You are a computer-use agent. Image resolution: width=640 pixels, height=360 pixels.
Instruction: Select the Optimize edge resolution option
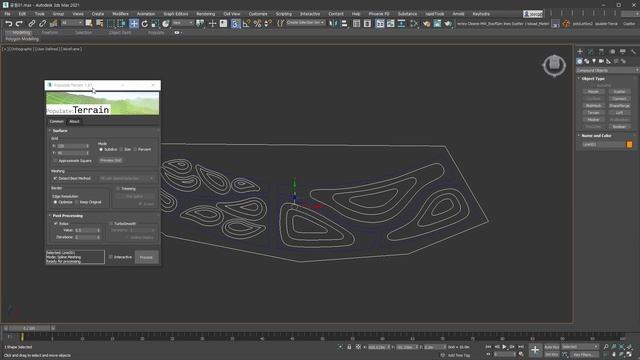click(56, 202)
